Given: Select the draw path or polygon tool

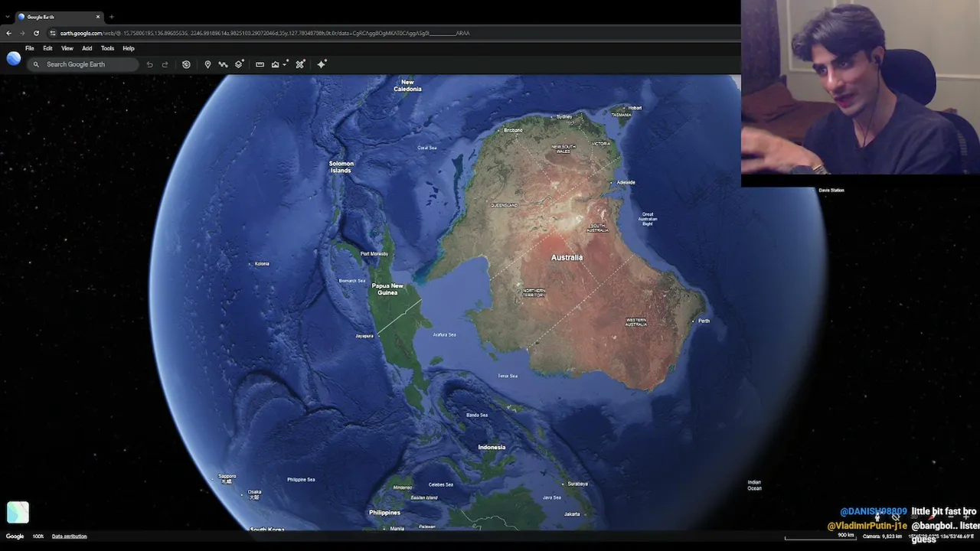Looking at the screenshot, I should click(223, 64).
